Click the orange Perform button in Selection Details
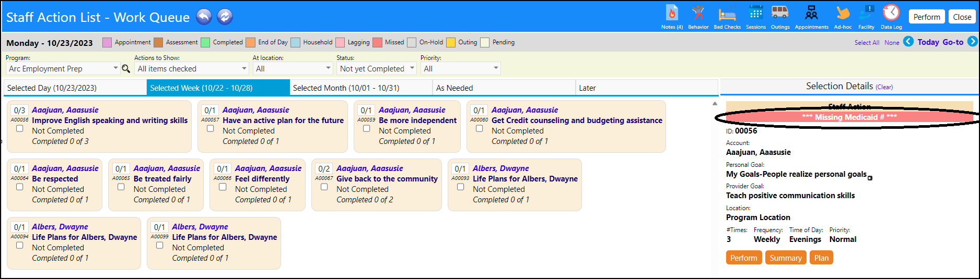The height and width of the screenshot is (279, 980). 743,258
